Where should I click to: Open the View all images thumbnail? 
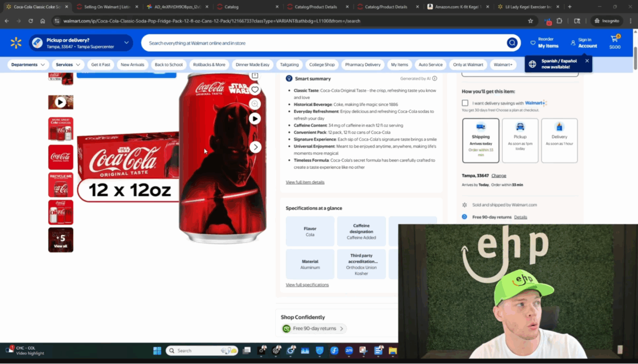pyautogui.click(x=60, y=240)
